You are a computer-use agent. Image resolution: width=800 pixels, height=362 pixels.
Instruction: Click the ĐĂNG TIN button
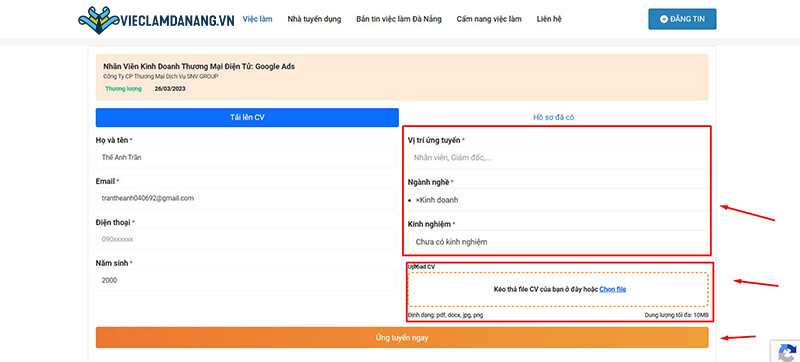[682, 19]
